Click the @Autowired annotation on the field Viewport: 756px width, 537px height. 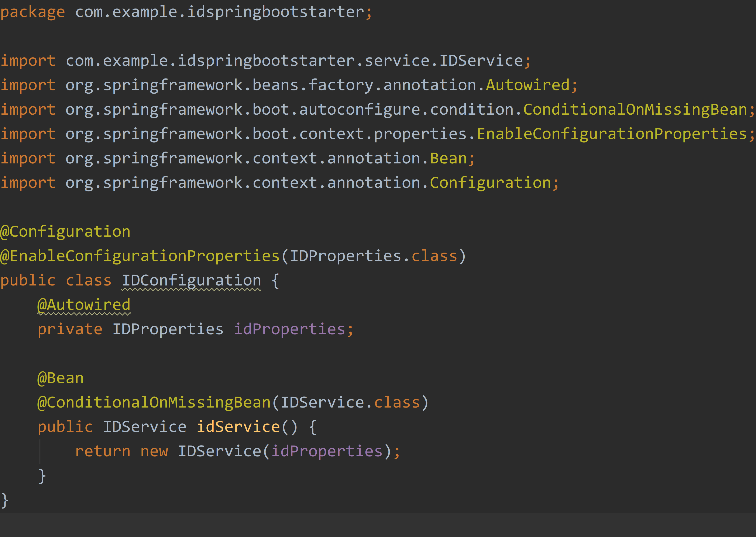[x=84, y=305]
